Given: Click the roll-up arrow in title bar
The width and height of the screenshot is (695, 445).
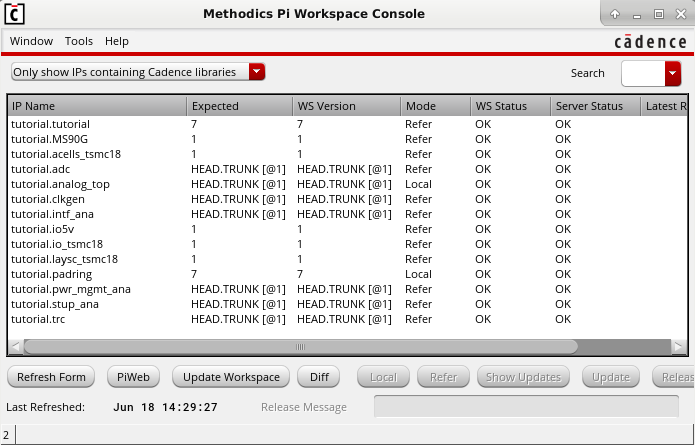Looking at the screenshot, I should 615,14.
